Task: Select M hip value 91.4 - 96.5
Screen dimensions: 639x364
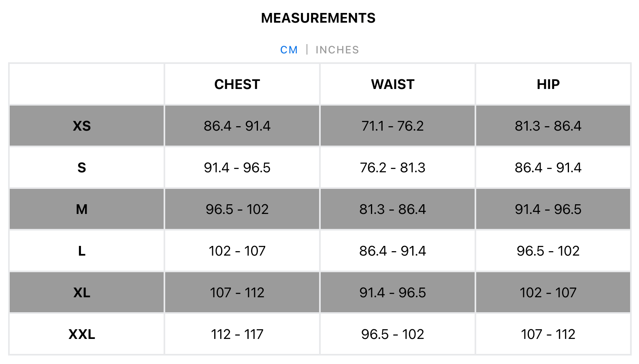Action: (548, 209)
